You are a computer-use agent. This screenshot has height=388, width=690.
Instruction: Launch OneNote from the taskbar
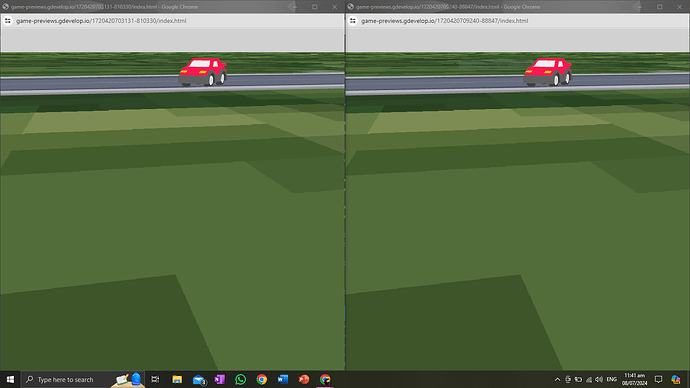[220, 379]
